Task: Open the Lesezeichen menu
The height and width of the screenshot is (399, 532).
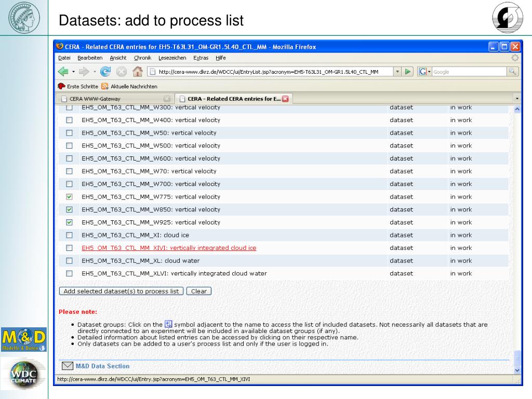Action: (172, 58)
